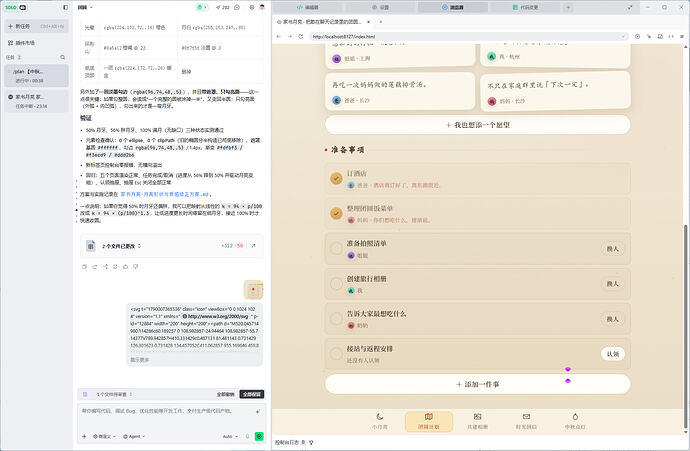Viewport: 690px width, 451px height.
Task: Click the microphone voice input icon
Action: tap(247, 436)
